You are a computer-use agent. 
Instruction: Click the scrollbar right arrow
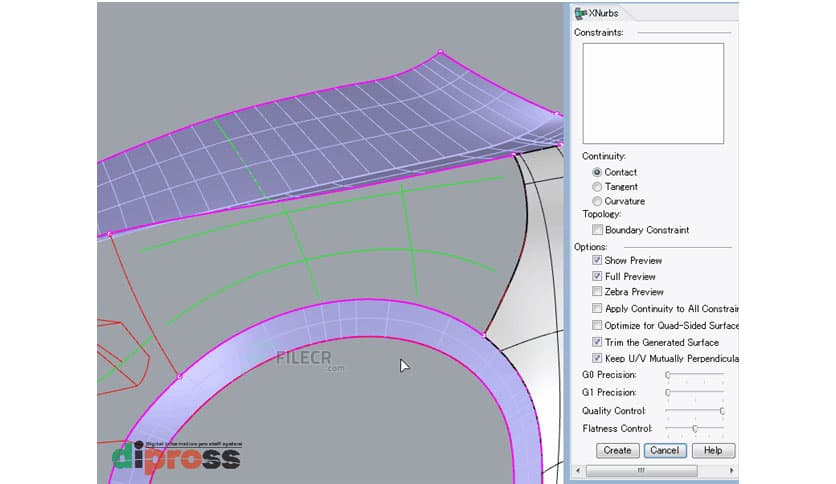click(x=732, y=471)
